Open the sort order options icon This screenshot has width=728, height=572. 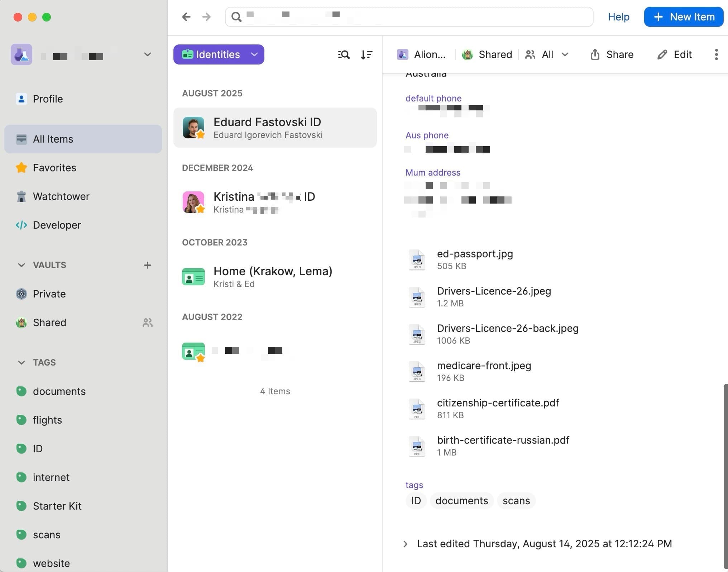[x=367, y=54]
